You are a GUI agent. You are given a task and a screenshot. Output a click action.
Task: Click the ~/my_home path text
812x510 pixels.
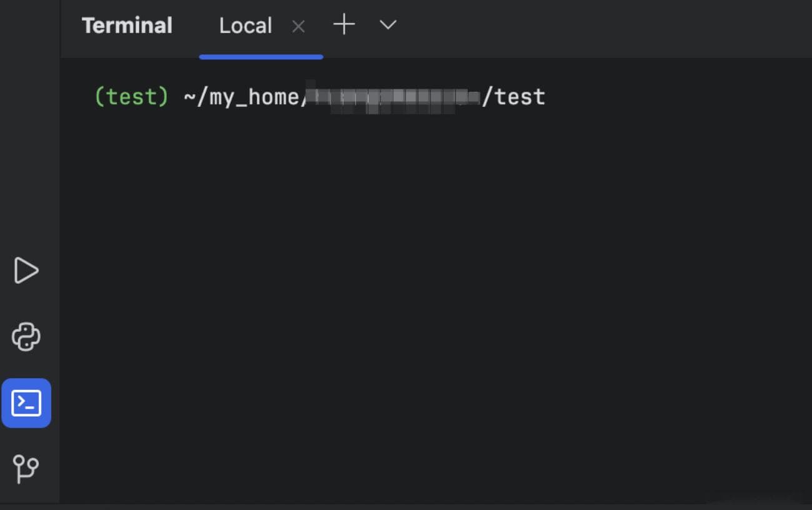coord(241,97)
